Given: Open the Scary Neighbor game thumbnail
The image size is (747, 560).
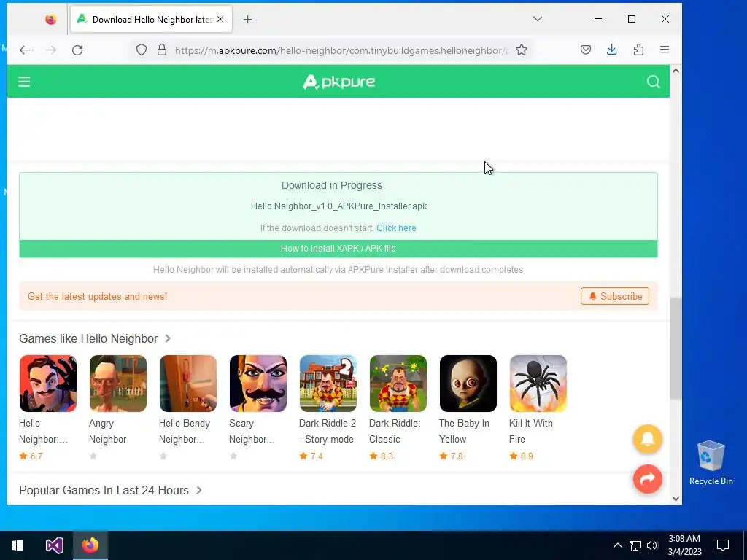Looking at the screenshot, I should [258, 384].
